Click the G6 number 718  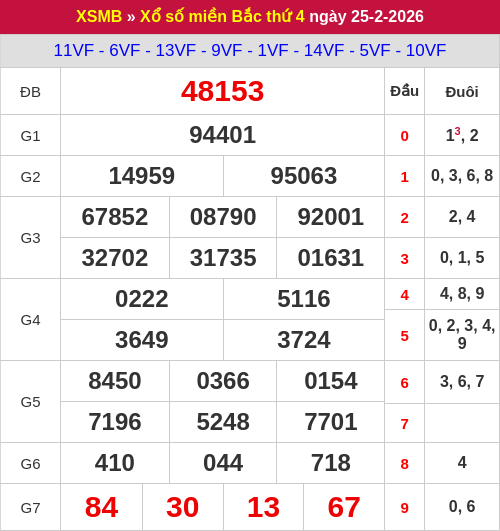click(x=331, y=463)
